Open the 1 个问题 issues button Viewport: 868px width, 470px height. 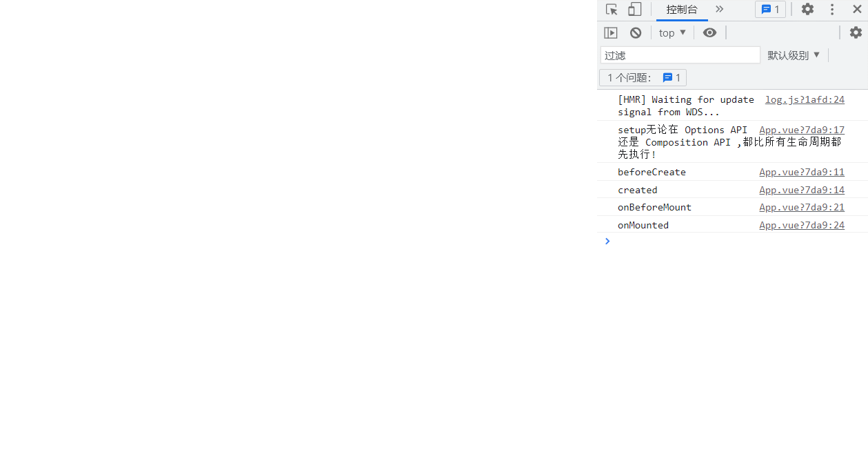pos(643,78)
